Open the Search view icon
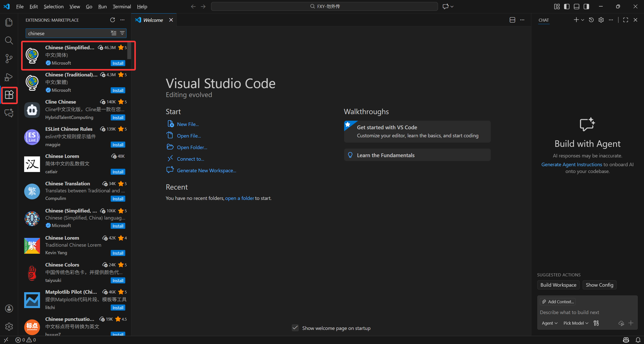Image resolution: width=644 pixels, height=344 pixels. [x=9, y=40]
